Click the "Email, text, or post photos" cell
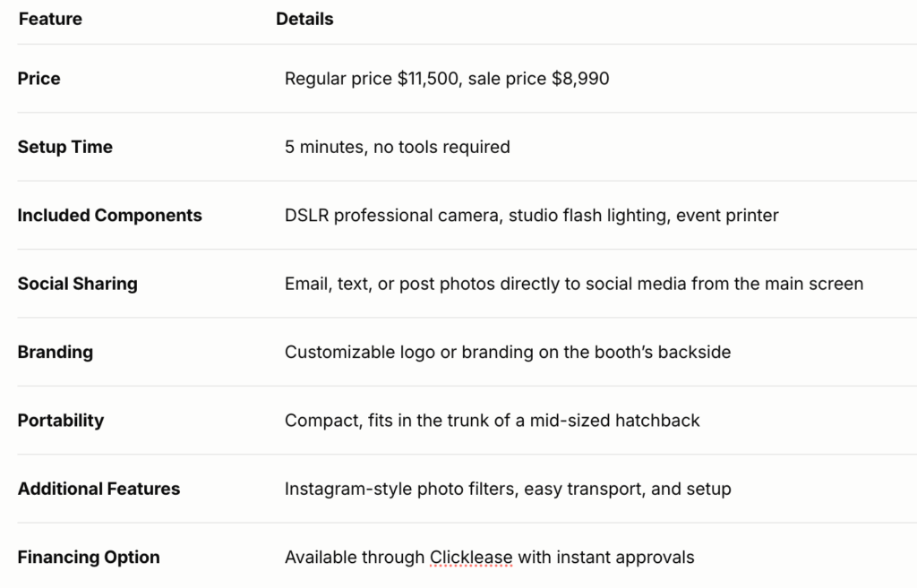Image resolution: width=917 pixels, height=588 pixels. click(574, 284)
